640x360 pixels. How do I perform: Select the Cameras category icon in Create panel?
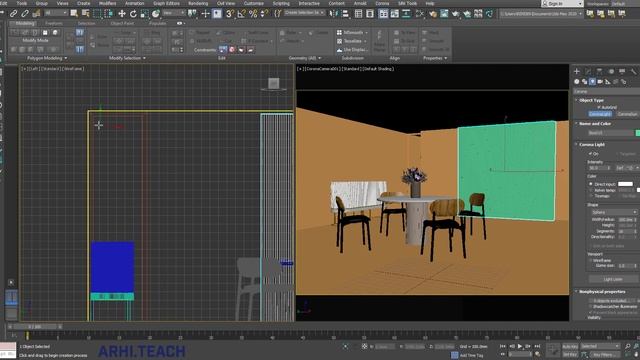click(600, 82)
